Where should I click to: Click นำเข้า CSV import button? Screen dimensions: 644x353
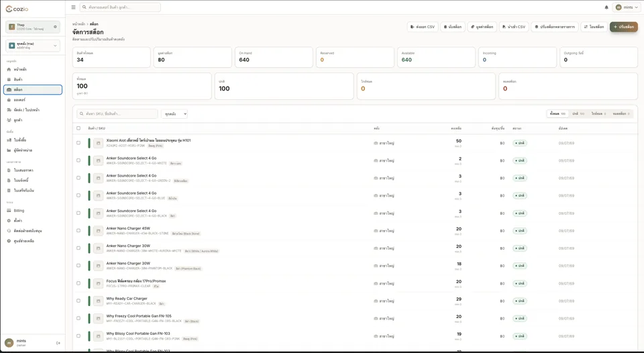click(x=514, y=27)
